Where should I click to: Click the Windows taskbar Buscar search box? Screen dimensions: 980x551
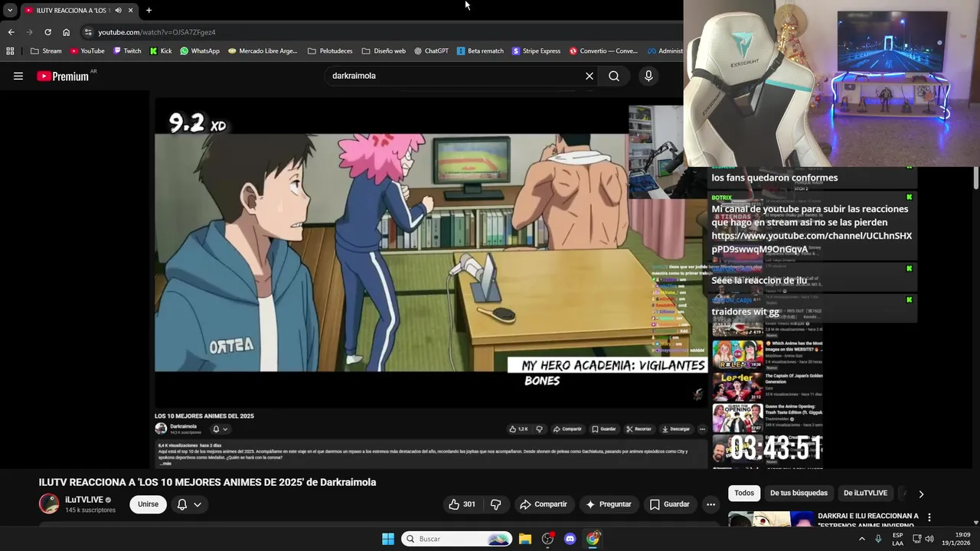[x=457, y=539]
